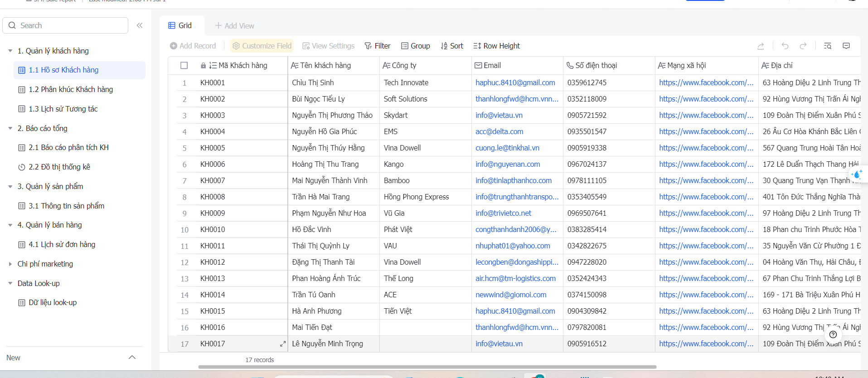Open the Row Height dropdown
This screenshot has height=378, width=868.
pyautogui.click(x=496, y=46)
